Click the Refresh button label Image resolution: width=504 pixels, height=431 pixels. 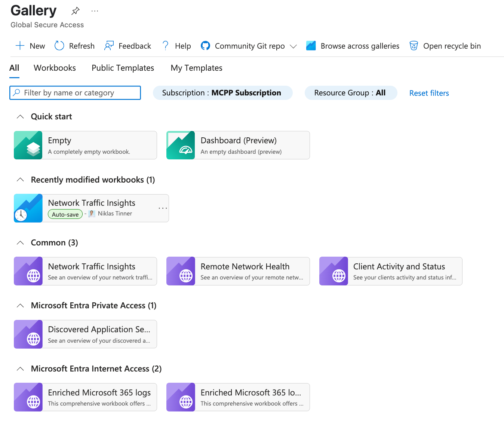[x=82, y=46]
